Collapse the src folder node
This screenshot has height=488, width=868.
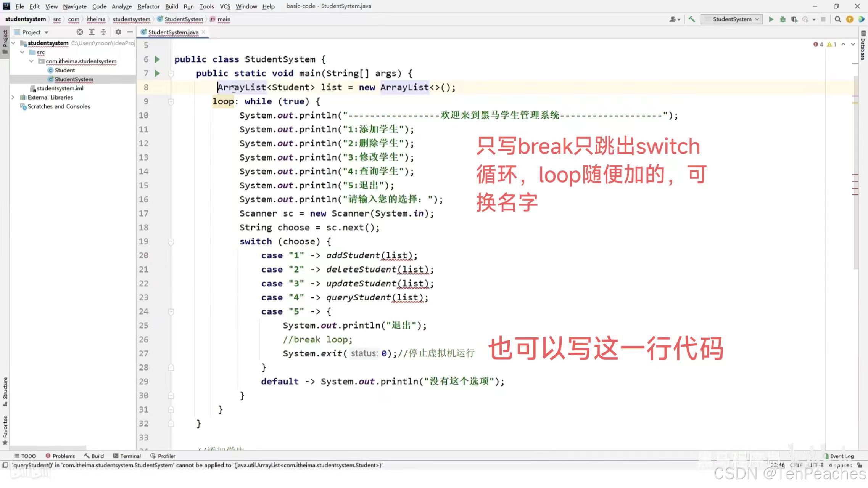point(22,52)
